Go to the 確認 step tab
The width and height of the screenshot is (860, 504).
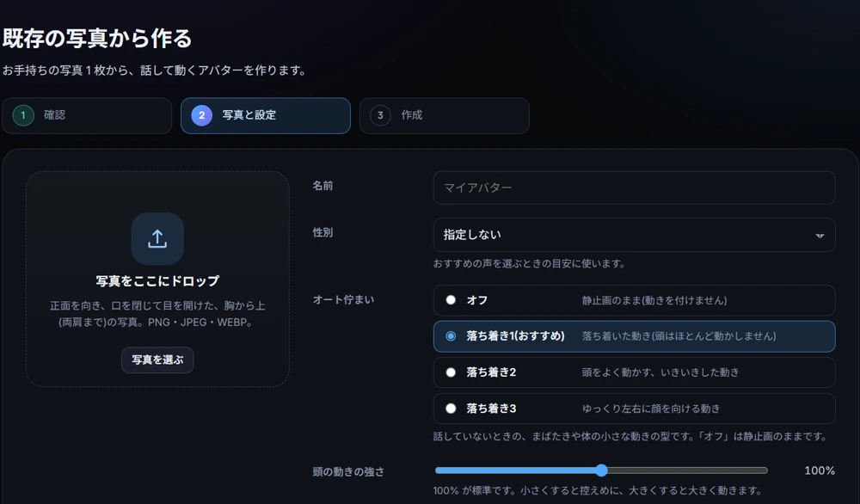tap(87, 115)
